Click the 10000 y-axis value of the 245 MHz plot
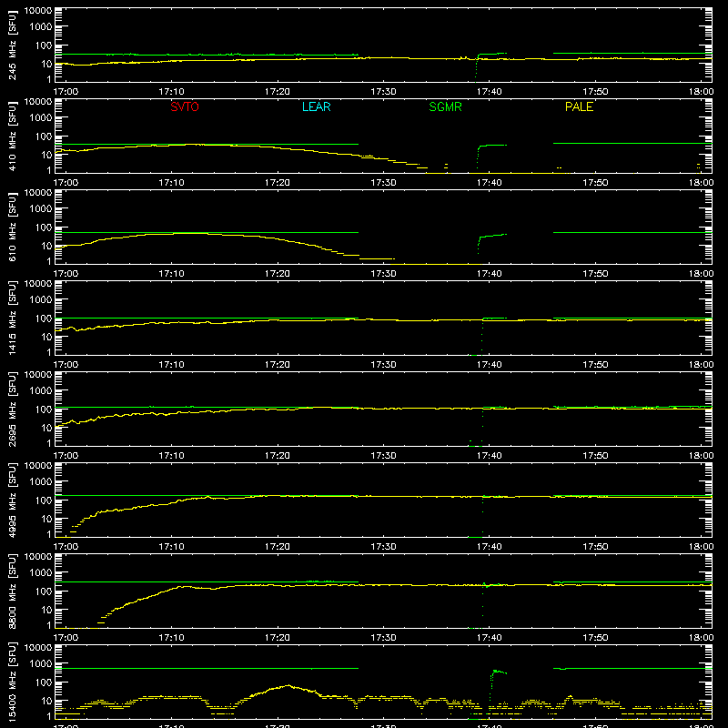 [38, 11]
